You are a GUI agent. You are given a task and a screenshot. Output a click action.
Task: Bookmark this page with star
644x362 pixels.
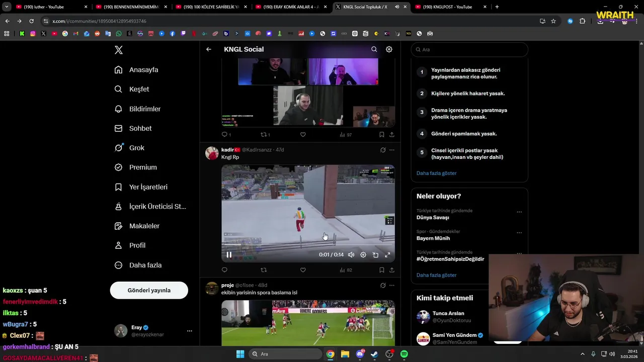tap(553, 21)
